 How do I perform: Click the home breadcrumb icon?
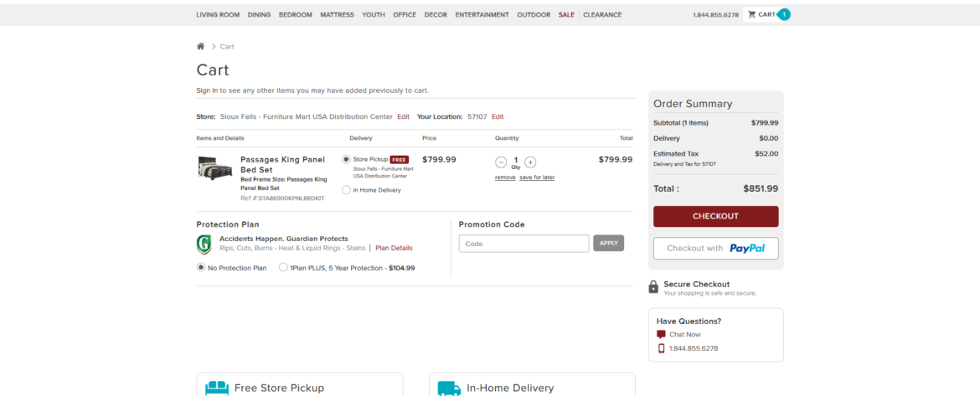(201, 46)
